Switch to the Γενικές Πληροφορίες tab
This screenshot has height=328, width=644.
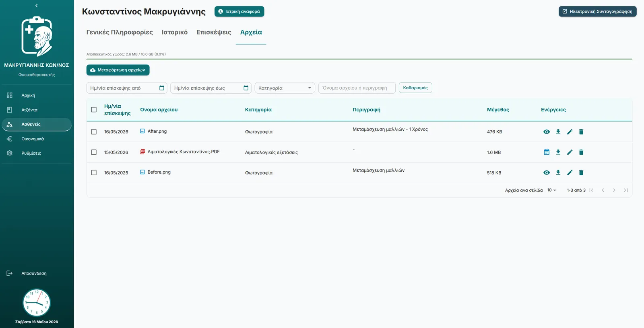click(120, 32)
